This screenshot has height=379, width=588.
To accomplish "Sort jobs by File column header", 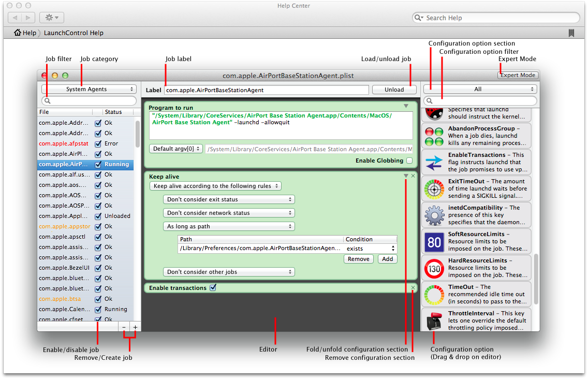I will point(65,112).
